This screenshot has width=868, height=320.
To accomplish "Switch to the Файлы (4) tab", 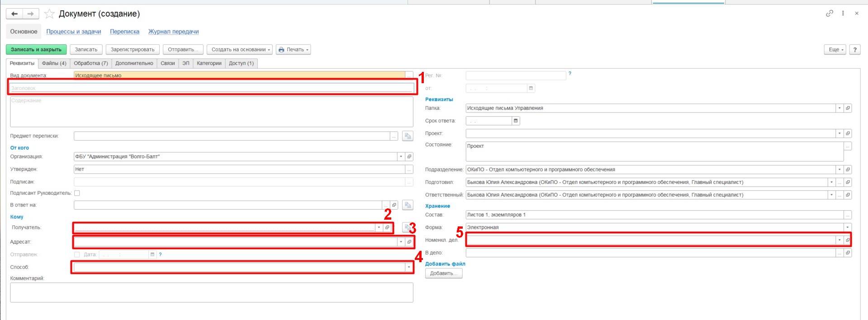I will (x=54, y=63).
